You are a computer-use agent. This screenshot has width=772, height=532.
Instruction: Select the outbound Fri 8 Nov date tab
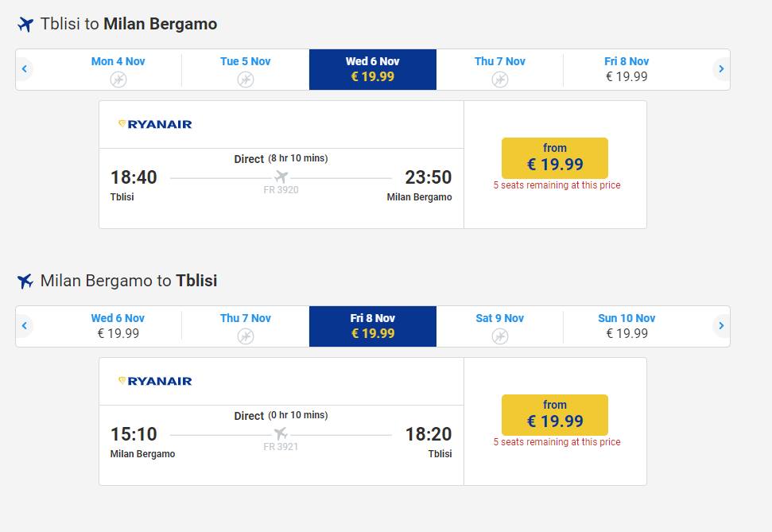coord(627,69)
